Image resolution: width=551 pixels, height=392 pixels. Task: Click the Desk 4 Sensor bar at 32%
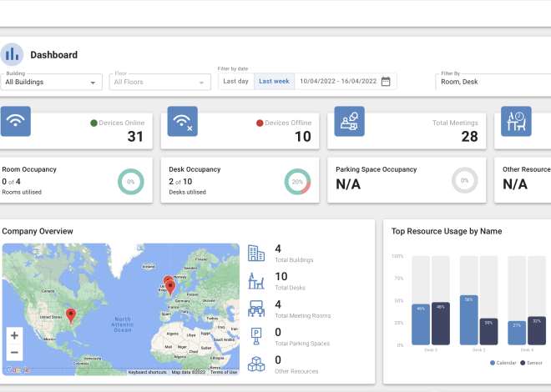click(x=537, y=331)
